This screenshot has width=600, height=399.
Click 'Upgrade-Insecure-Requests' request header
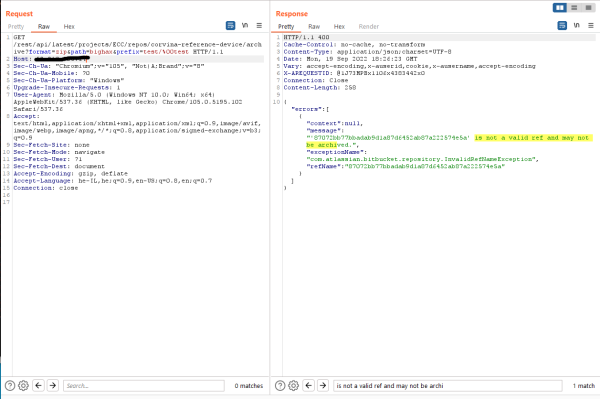(x=67, y=88)
